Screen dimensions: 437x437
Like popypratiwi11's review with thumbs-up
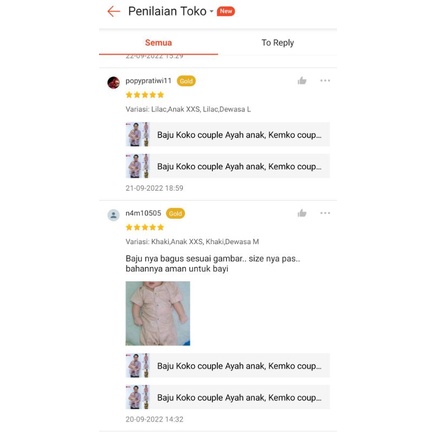pos(302,81)
